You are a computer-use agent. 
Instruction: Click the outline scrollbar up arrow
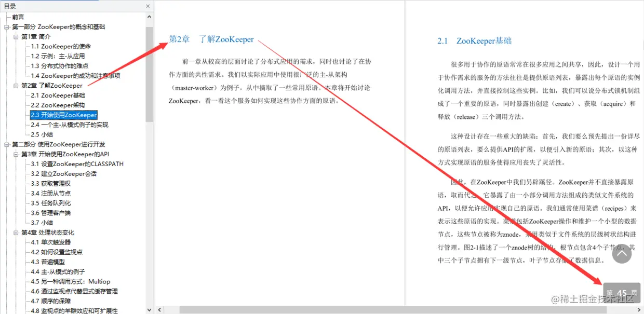tap(150, 17)
